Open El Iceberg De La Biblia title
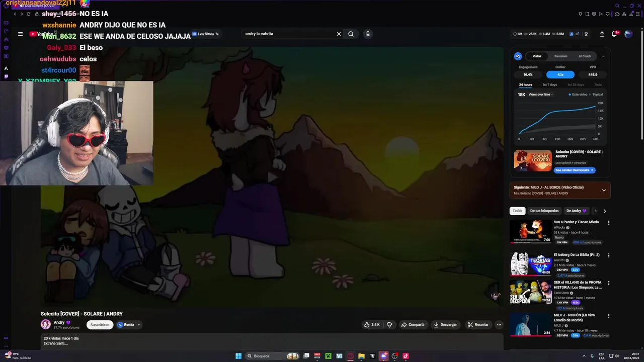 pos(577,255)
